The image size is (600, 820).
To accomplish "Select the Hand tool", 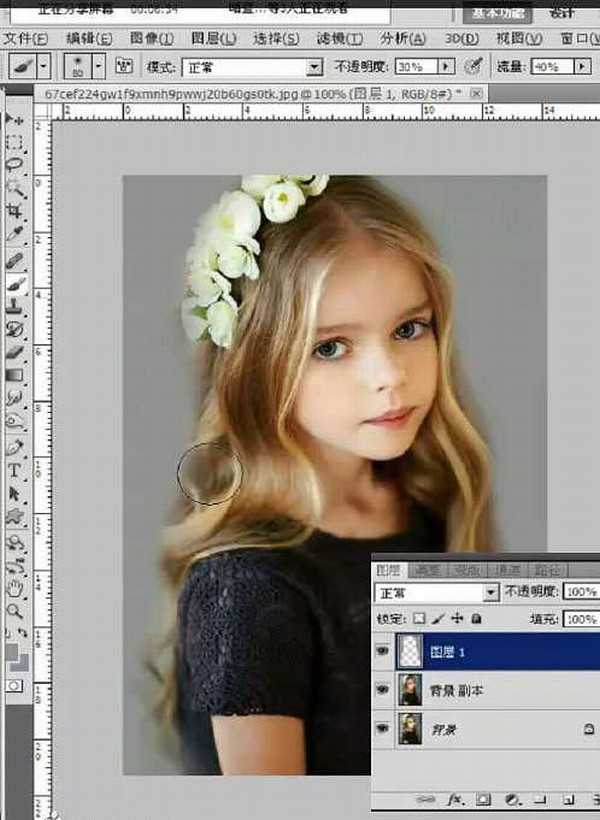I will [x=15, y=587].
